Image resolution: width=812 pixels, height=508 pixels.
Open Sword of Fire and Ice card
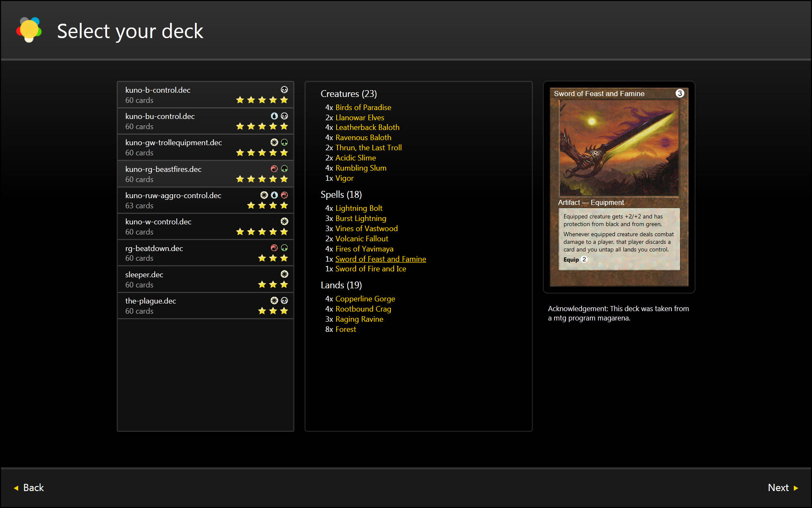pos(370,269)
